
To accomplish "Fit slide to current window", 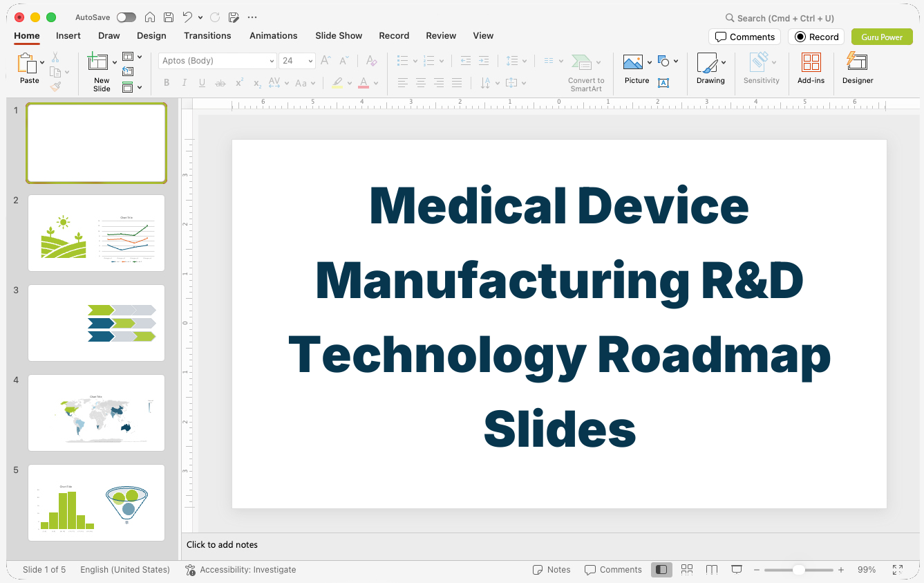I will [898, 570].
